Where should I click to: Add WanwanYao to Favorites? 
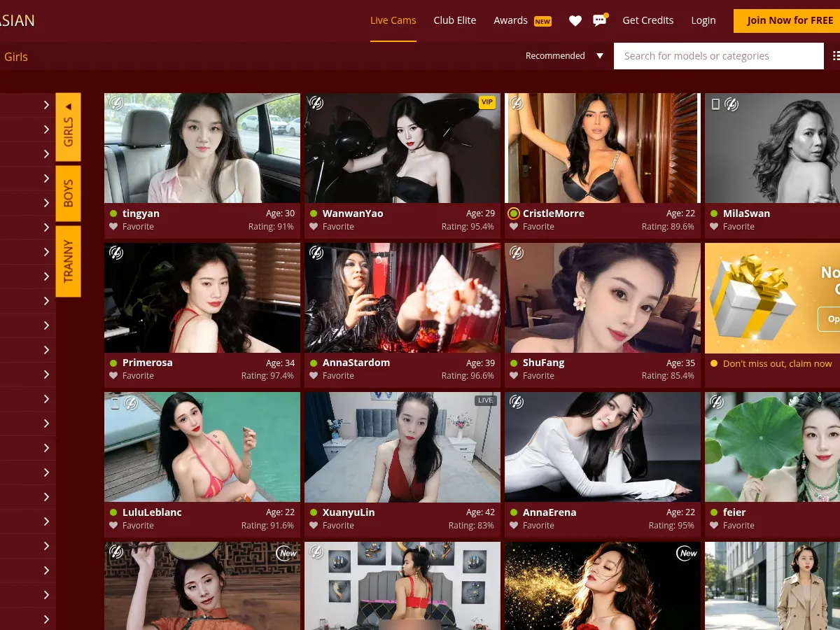(332, 227)
